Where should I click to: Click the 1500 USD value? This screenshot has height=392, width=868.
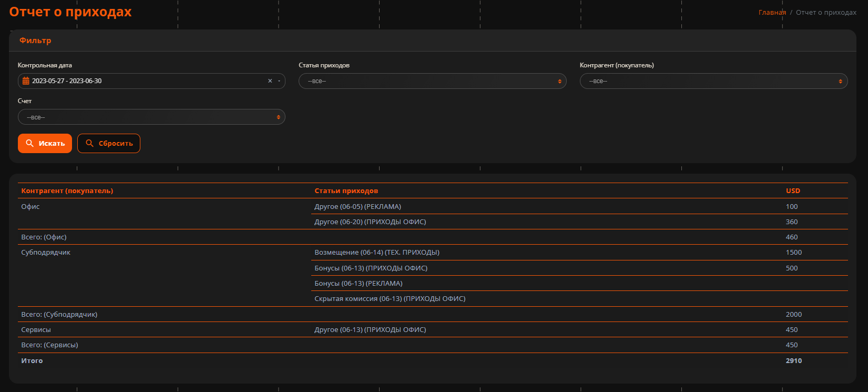pyautogui.click(x=794, y=252)
